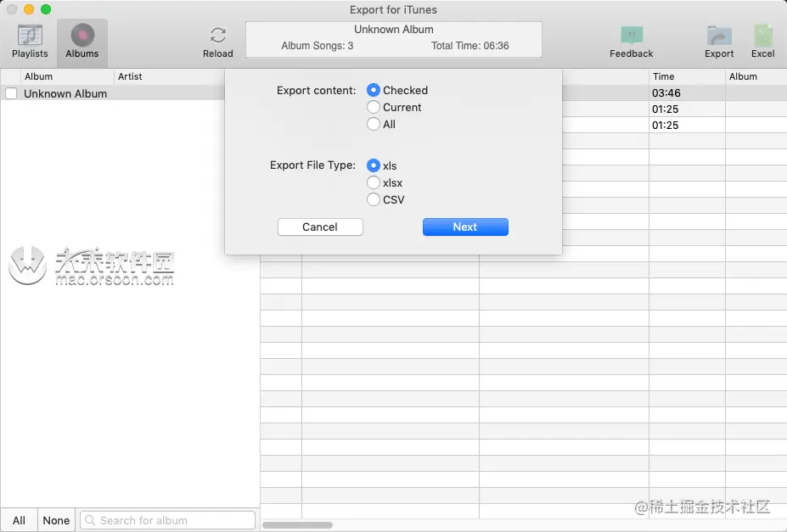
Task: Tick the Unknown Album checkbox
Action: pos(11,94)
